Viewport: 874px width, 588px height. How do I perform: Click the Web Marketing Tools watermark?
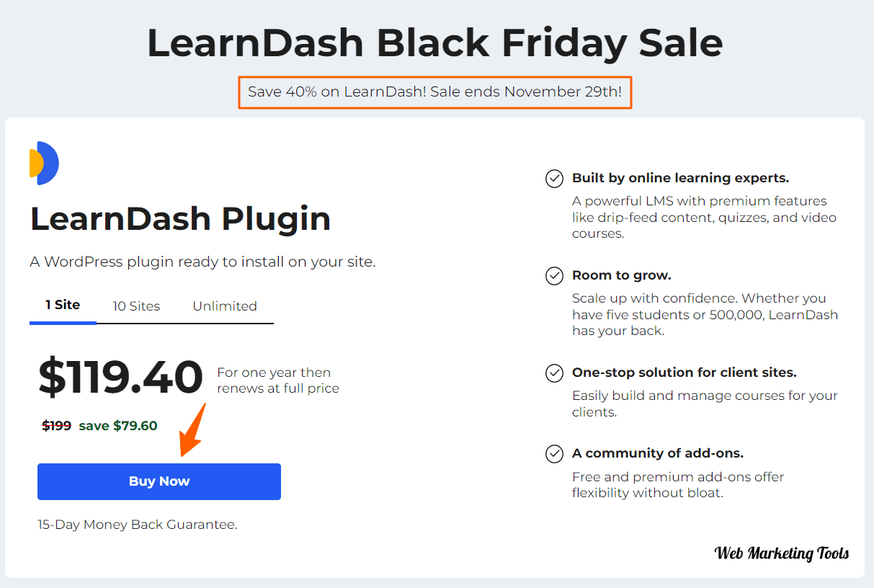pos(782,553)
